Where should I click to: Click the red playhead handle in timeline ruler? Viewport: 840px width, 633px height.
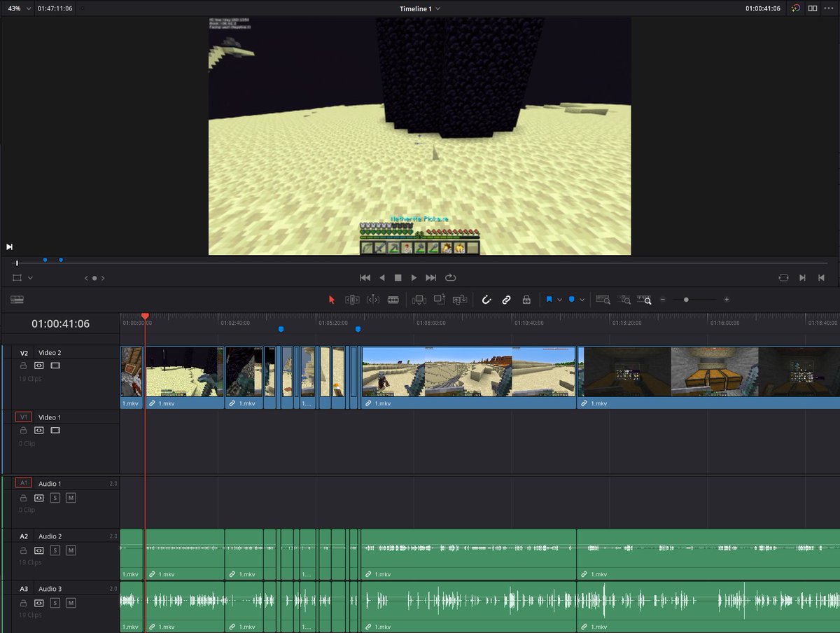click(x=145, y=316)
